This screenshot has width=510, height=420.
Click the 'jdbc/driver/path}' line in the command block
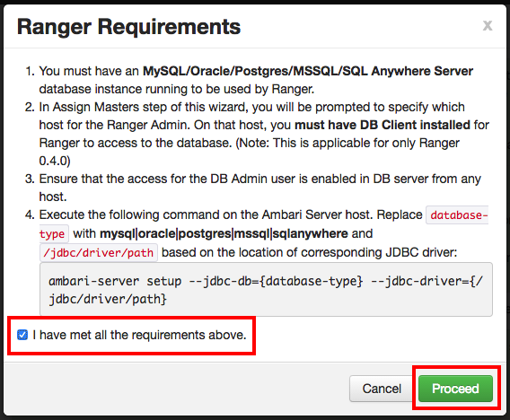108,299
